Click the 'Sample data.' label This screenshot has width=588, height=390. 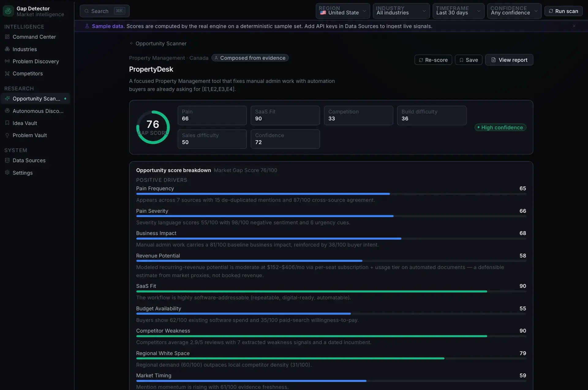point(108,26)
